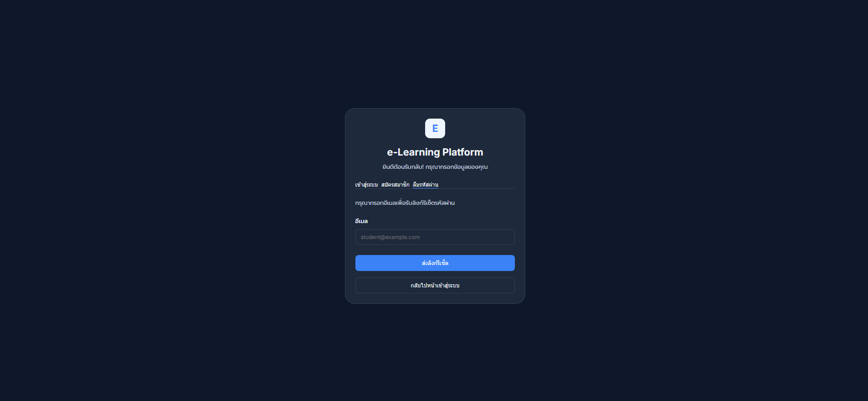This screenshot has height=401, width=868.
Task: Select the underlined forgot password tab
Action: pyautogui.click(x=425, y=185)
